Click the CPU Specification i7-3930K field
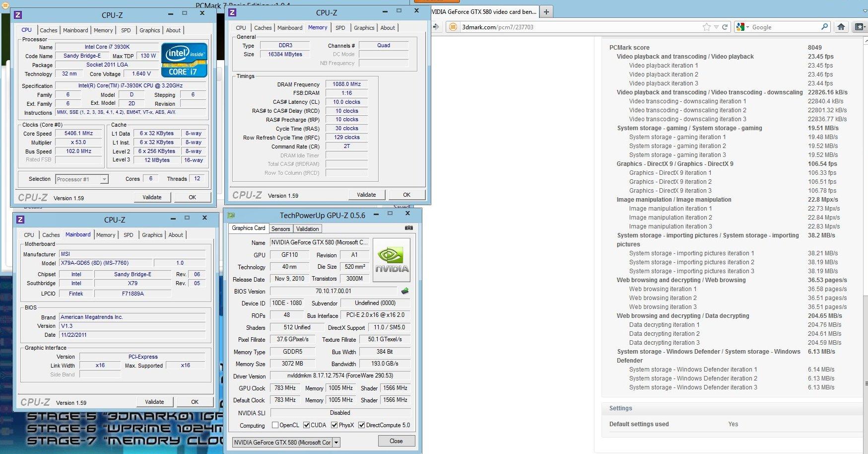Image resolution: width=868 pixels, height=454 pixels. click(131, 85)
